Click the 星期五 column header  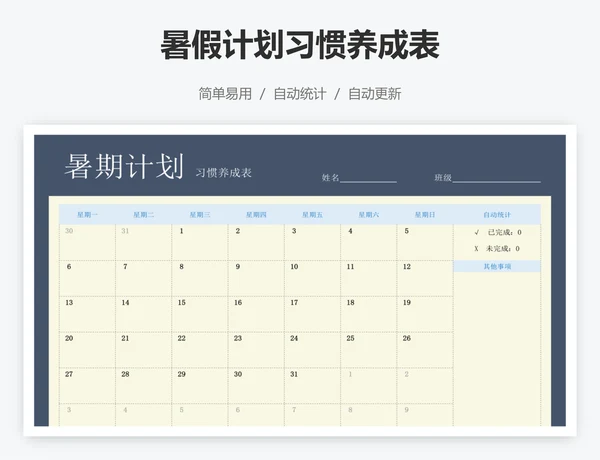click(x=312, y=215)
